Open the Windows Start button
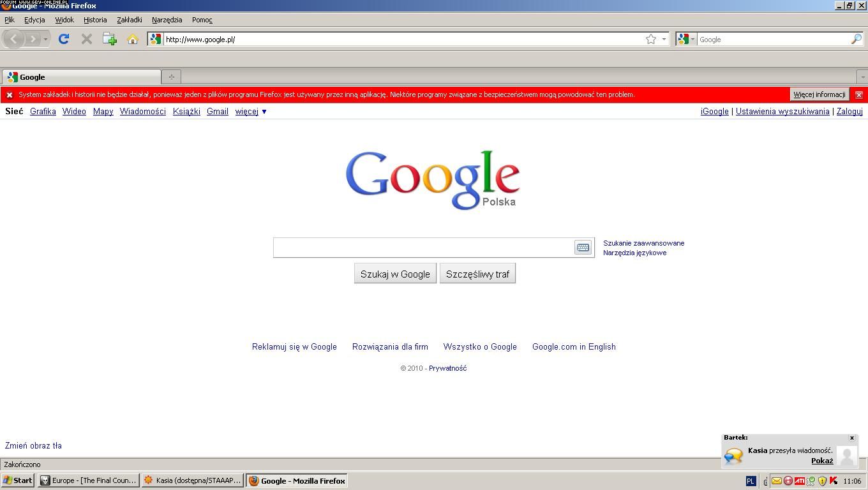The height and width of the screenshot is (490, 868). coord(18,480)
